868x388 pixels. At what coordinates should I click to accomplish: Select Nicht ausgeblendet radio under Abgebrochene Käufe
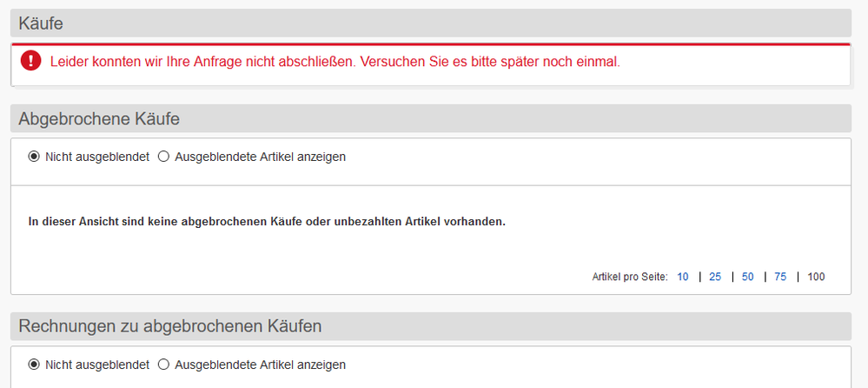pyautogui.click(x=35, y=157)
